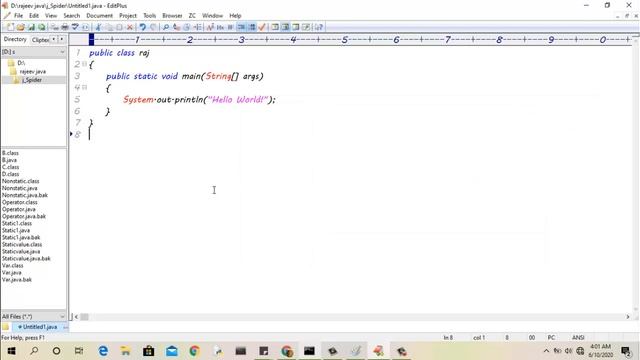Save the file using the Save toolbar icon
The image size is (640, 360).
coord(31,27)
